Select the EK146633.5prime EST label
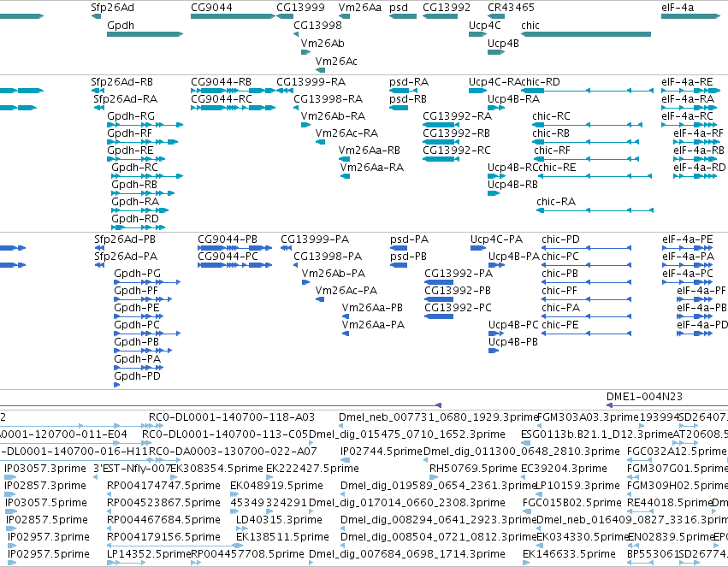 point(569,554)
